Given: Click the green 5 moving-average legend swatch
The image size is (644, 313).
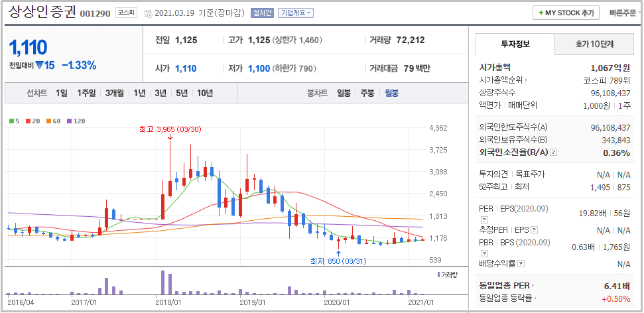Looking at the screenshot, I should coord(12,121).
